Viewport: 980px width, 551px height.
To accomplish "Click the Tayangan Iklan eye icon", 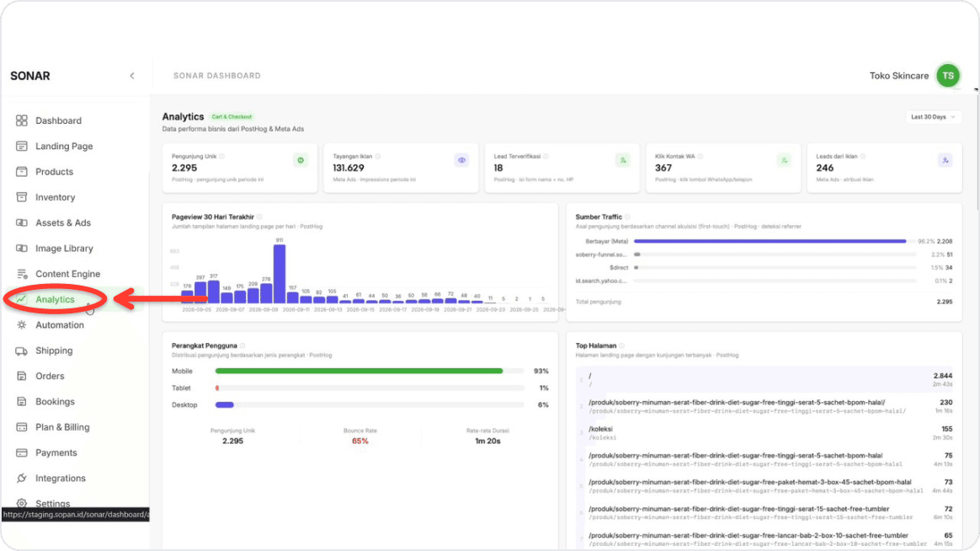I will pos(461,161).
